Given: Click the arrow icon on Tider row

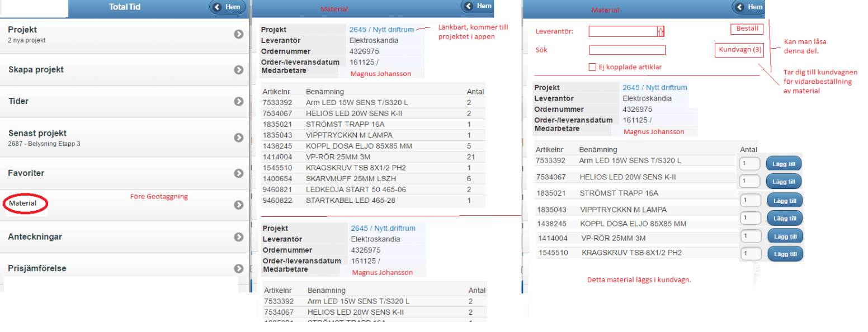Looking at the screenshot, I should [x=239, y=101].
